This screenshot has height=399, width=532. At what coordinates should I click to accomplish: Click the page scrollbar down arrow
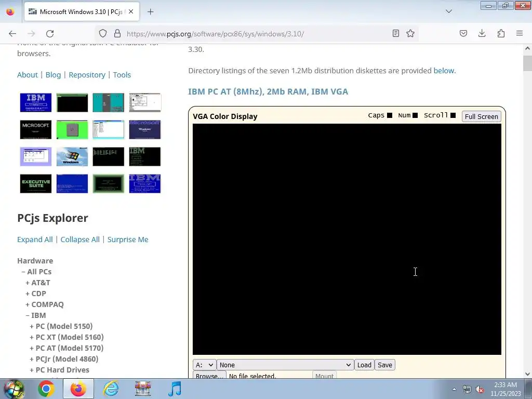(528, 374)
